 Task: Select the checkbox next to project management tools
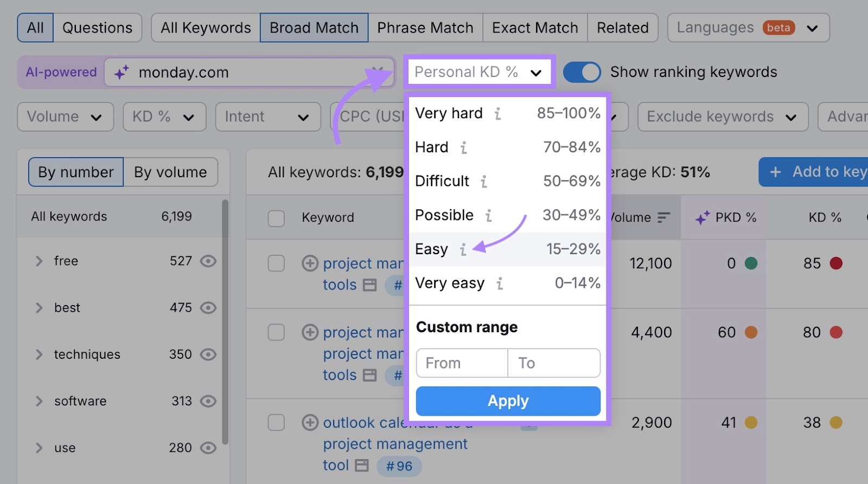[x=276, y=263]
